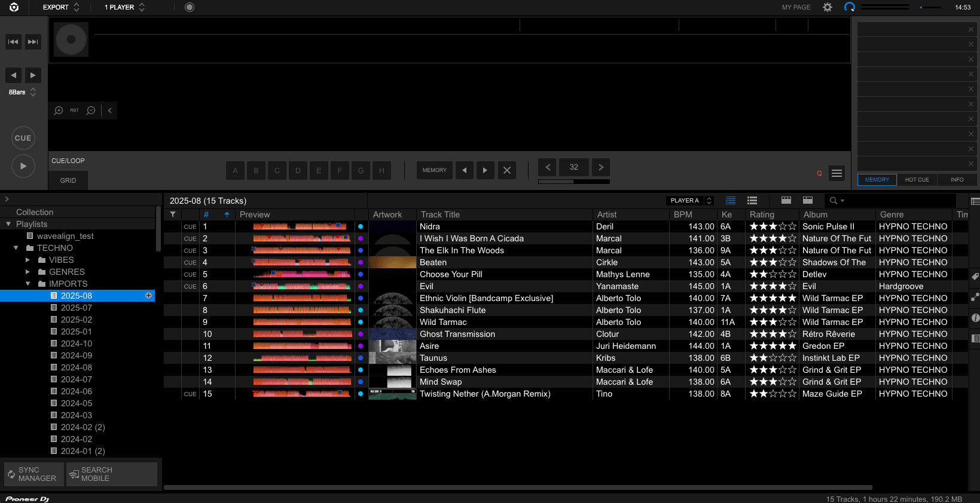Click the color dot of track Evil

(361, 286)
